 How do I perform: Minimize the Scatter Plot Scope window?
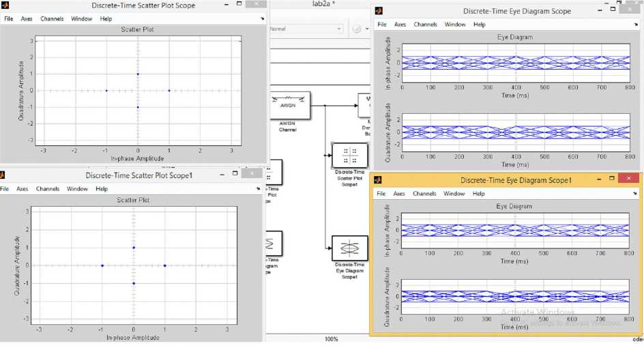click(x=226, y=5)
